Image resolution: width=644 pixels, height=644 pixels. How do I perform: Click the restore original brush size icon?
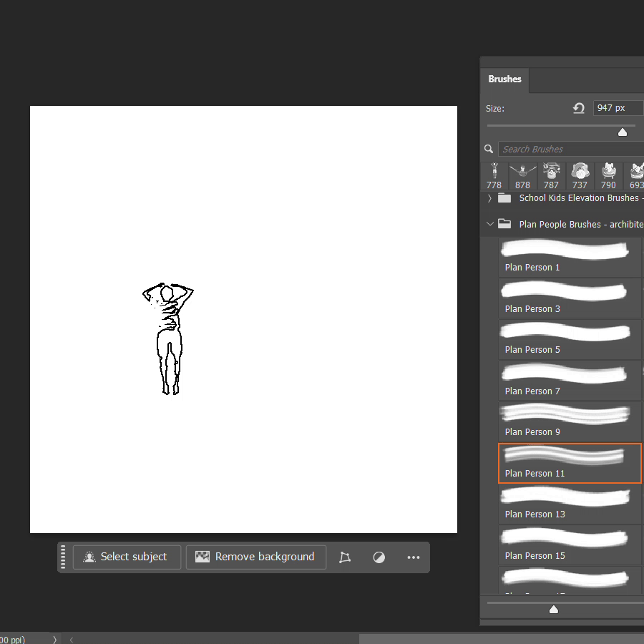coord(578,108)
